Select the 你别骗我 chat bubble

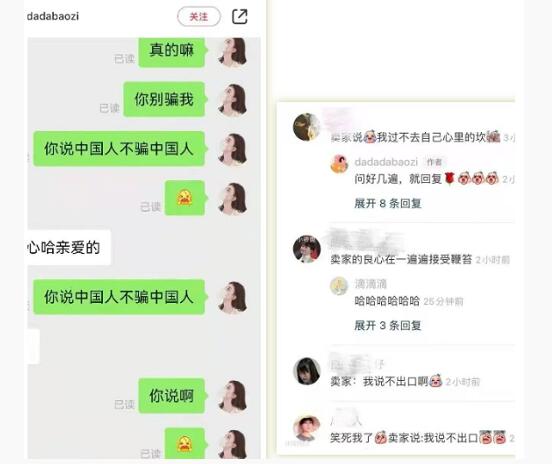coord(164,99)
